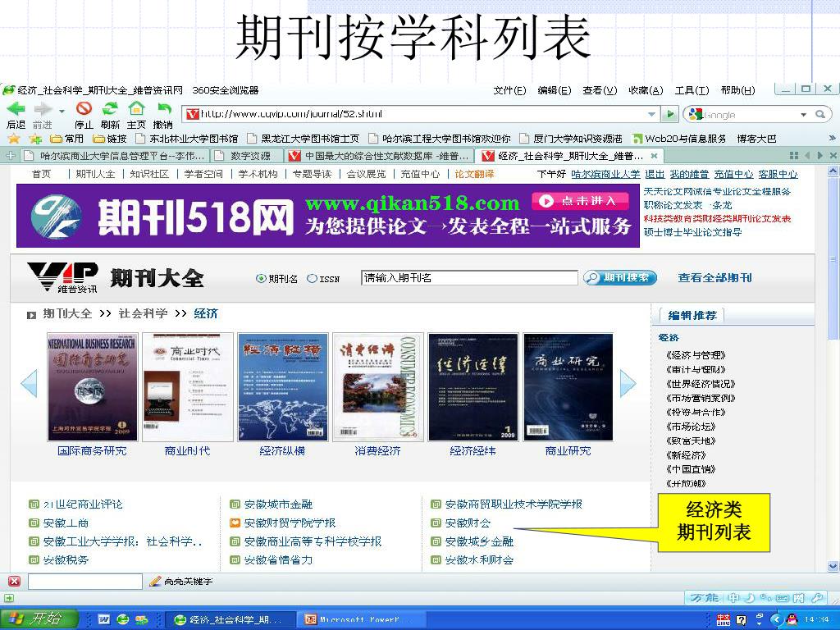Open 《经济与管理》 in editor recommendations

pyautogui.click(x=696, y=355)
